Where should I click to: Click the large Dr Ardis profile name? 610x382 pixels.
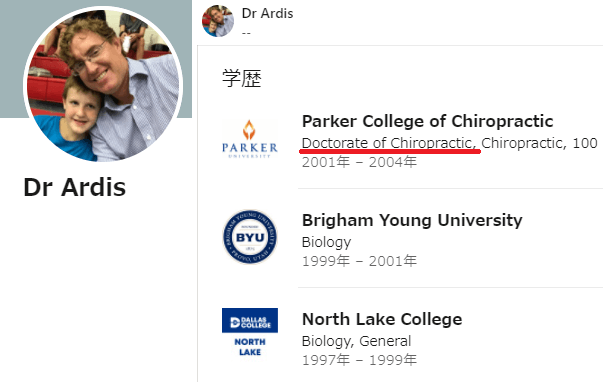75,187
